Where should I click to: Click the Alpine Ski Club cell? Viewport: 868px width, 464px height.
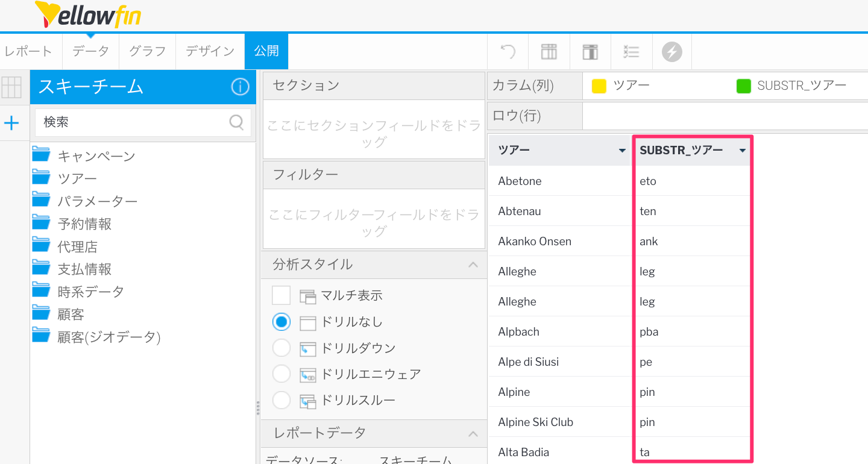point(559,422)
